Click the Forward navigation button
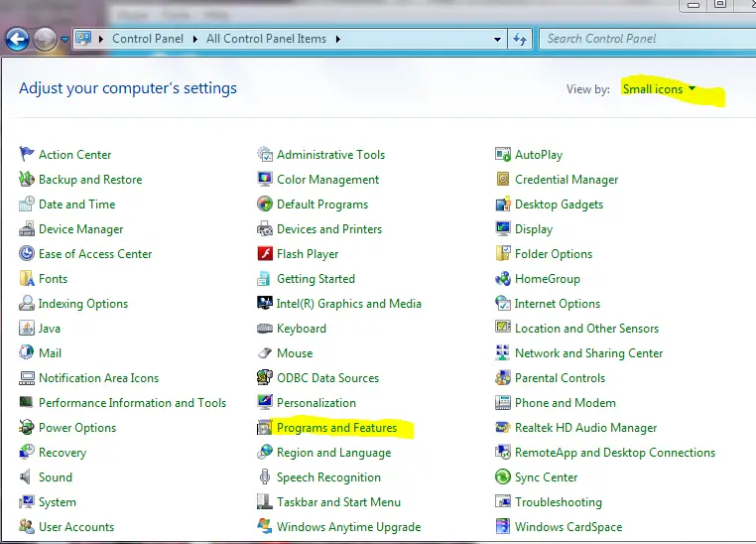756x544 pixels. tap(45, 39)
